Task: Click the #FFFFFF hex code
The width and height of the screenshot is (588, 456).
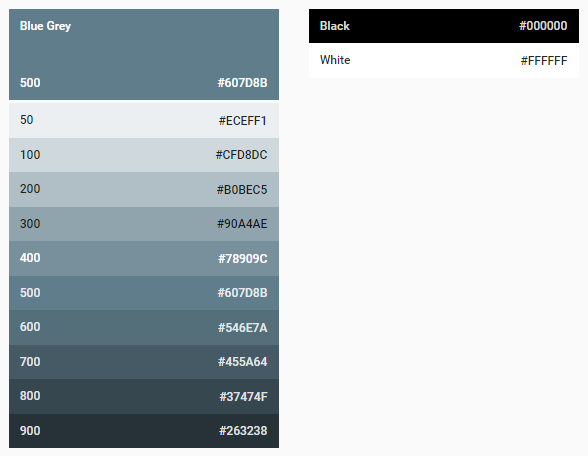Action: [x=544, y=61]
